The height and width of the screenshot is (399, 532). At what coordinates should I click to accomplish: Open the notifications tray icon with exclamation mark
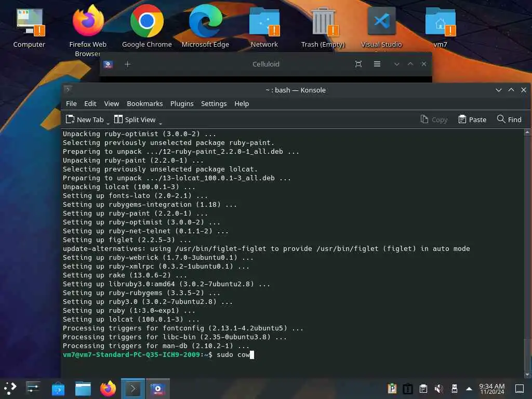tap(408, 389)
